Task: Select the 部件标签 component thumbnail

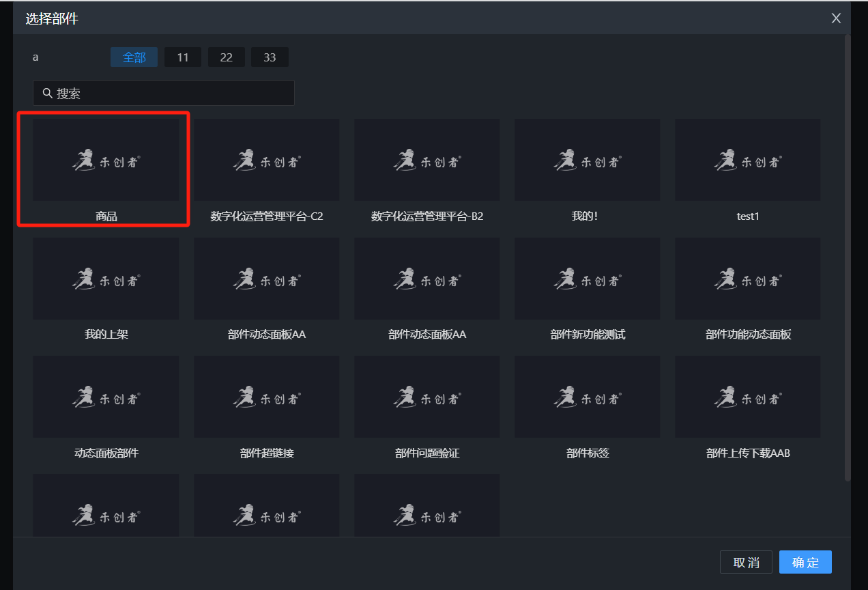Action: click(x=587, y=397)
